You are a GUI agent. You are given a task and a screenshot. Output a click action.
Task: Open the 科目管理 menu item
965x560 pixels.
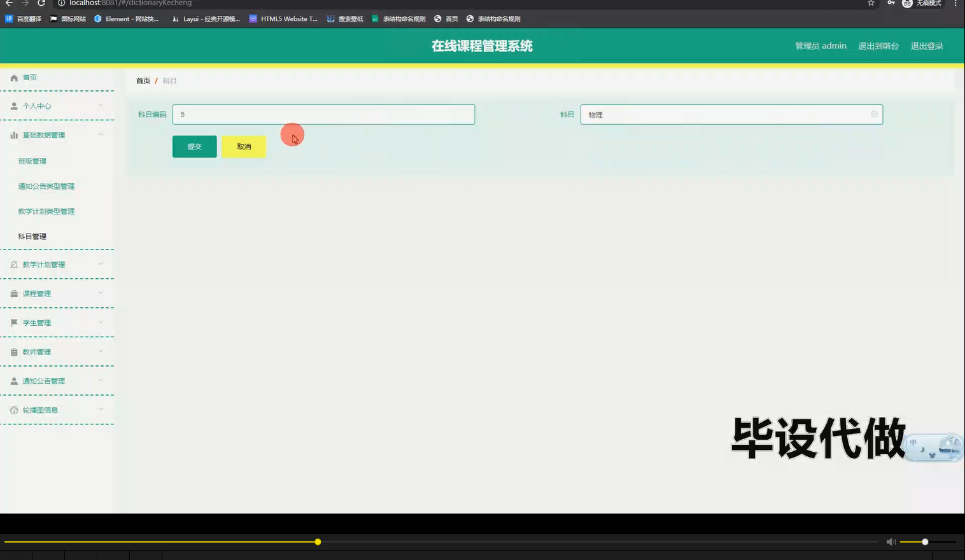(x=32, y=235)
